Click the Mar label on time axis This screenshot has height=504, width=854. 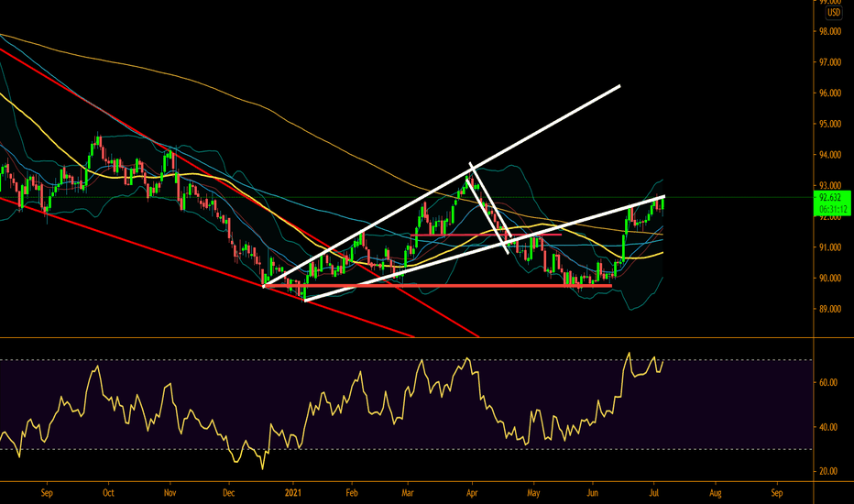[x=408, y=493]
